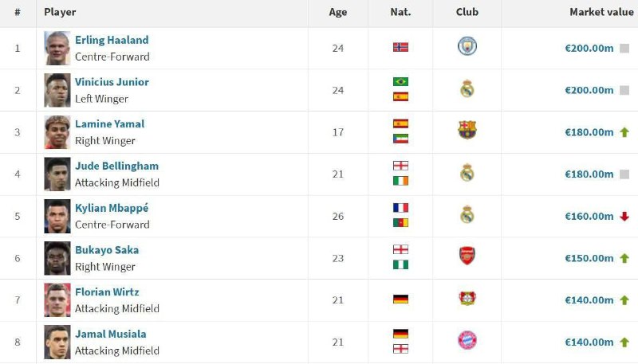Click Real Madrid crest in Mbappé row
This screenshot has height=364, width=638.
467,214
